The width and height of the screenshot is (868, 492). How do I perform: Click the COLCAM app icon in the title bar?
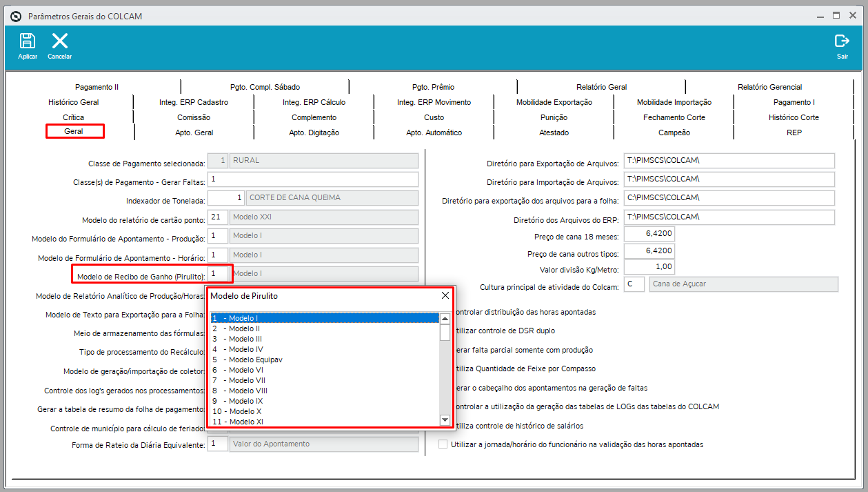[x=16, y=16]
